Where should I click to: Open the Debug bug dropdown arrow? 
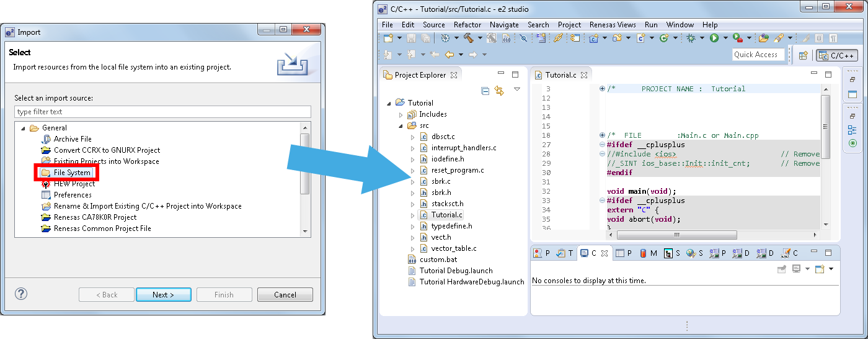coord(702,38)
